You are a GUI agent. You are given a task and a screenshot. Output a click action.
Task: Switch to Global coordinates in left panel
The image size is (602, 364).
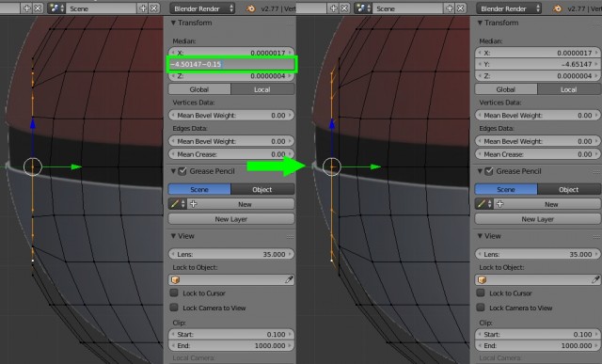pos(199,89)
